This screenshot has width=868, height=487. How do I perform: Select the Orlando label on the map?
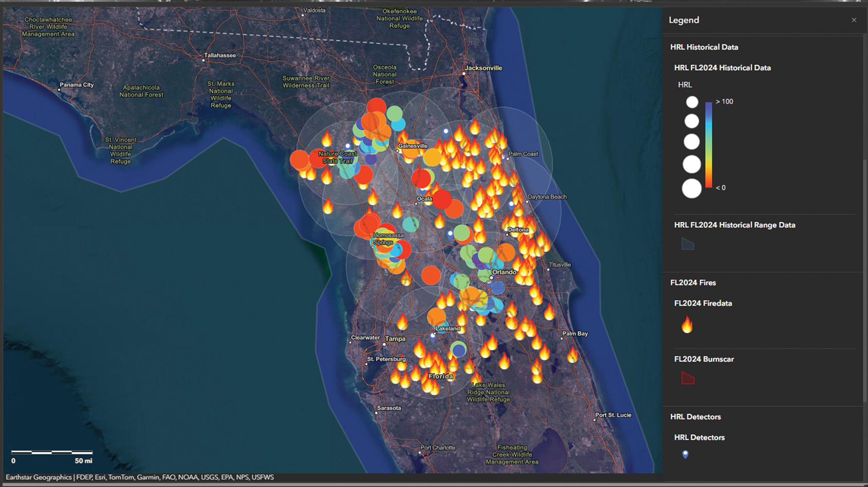pos(504,272)
